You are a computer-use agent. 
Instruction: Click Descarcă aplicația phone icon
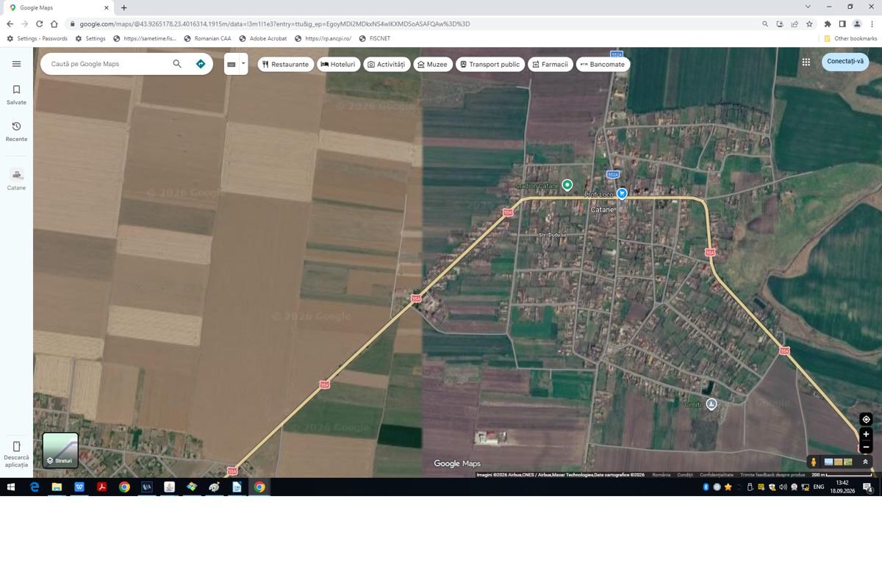[x=16, y=447]
